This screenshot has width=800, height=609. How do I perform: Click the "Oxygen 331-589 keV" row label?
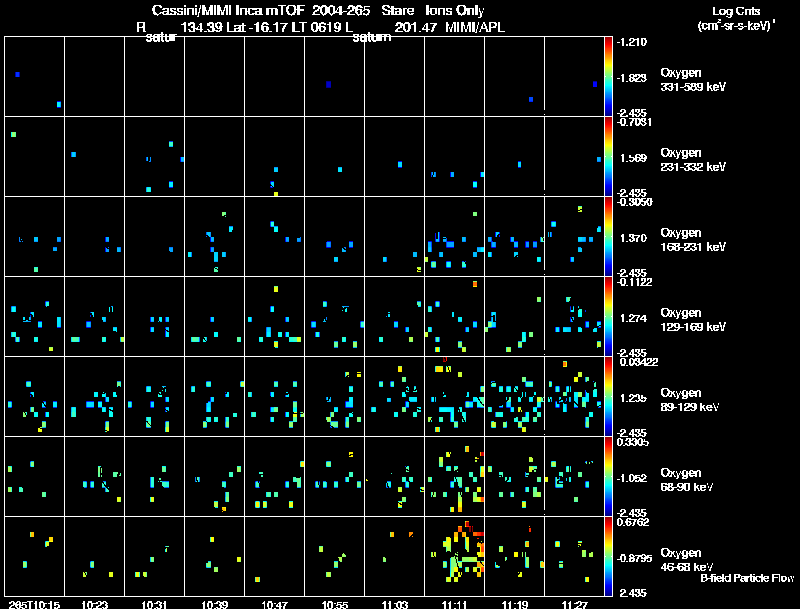[x=693, y=80]
